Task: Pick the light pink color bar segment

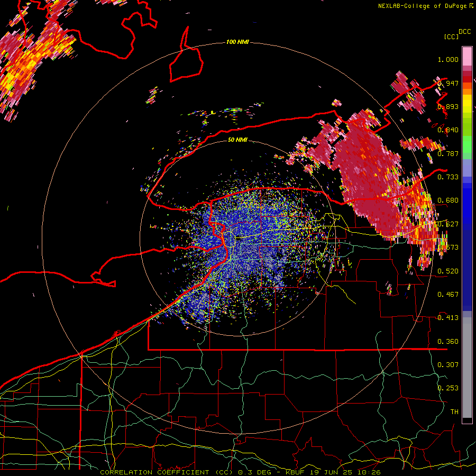Action: coord(467,56)
